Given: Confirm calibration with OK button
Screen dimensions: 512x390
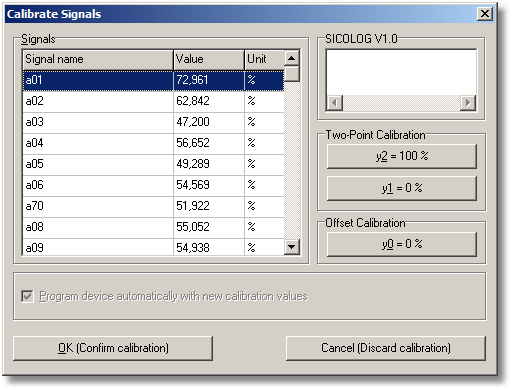Looking at the screenshot, I should [113, 348].
